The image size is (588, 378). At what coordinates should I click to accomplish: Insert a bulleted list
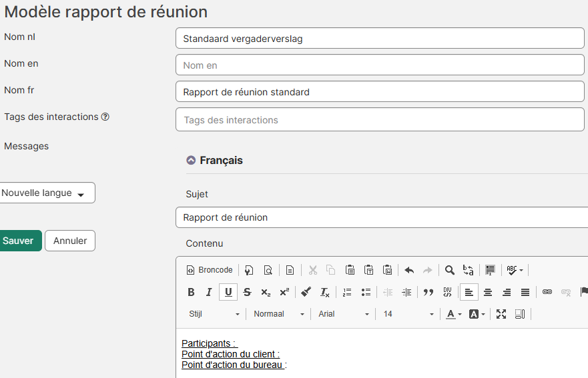pos(366,292)
